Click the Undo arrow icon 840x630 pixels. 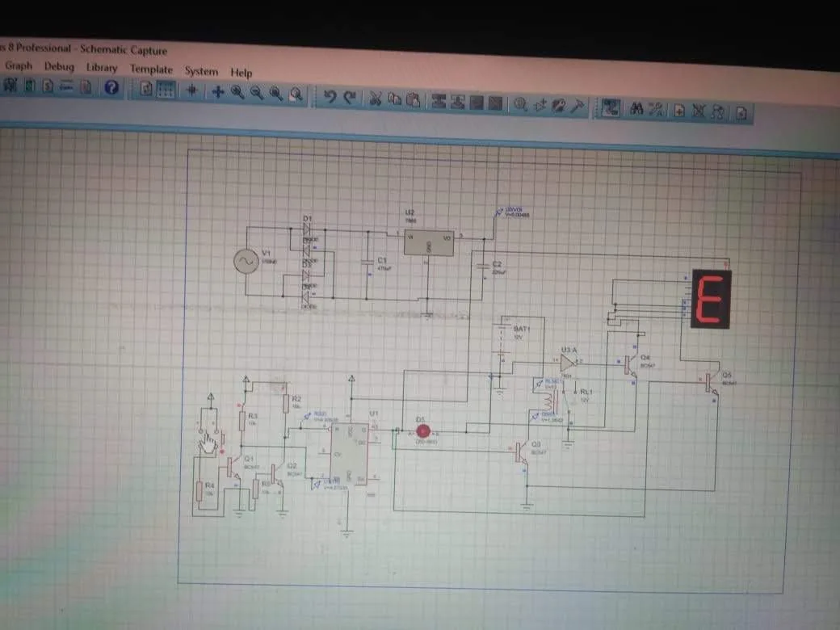tap(330, 97)
